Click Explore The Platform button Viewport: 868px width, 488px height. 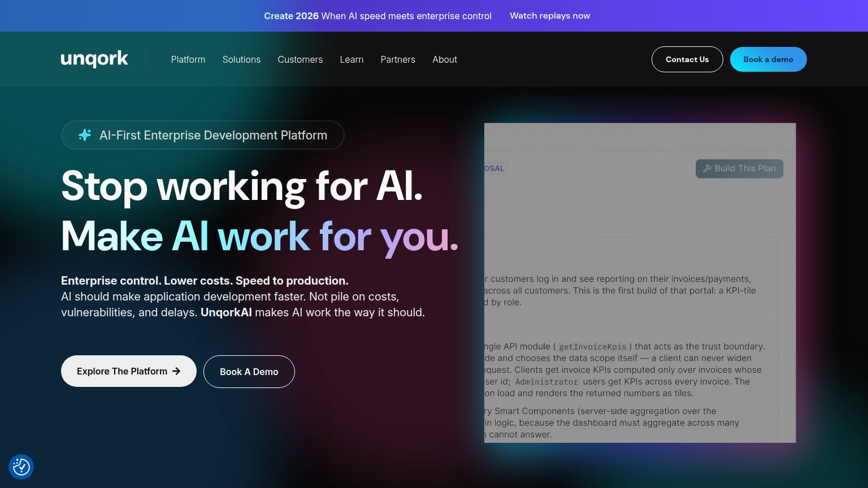(129, 371)
